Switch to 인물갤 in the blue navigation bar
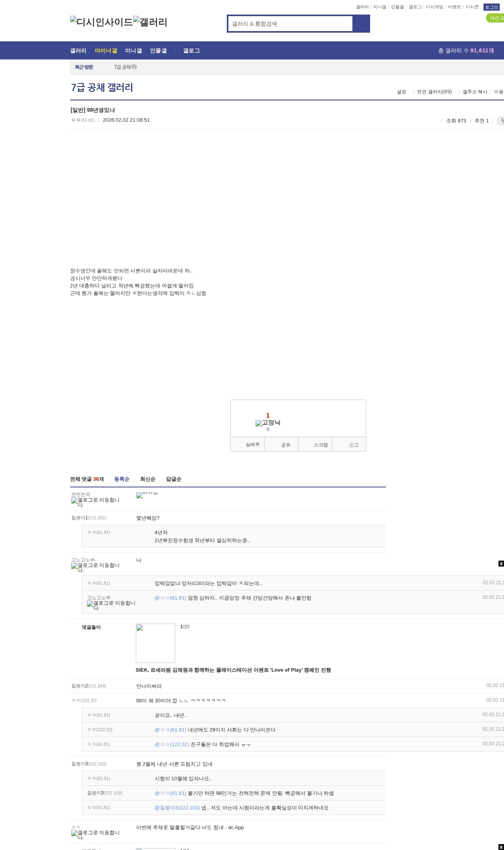Screen dimensions: 504x850 [158, 51]
